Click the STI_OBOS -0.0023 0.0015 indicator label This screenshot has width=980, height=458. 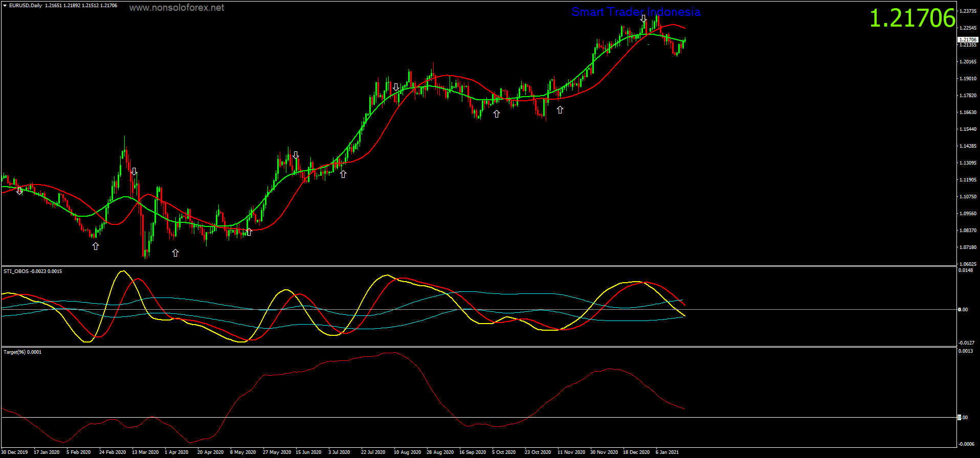pyautogui.click(x=33, y=271)
